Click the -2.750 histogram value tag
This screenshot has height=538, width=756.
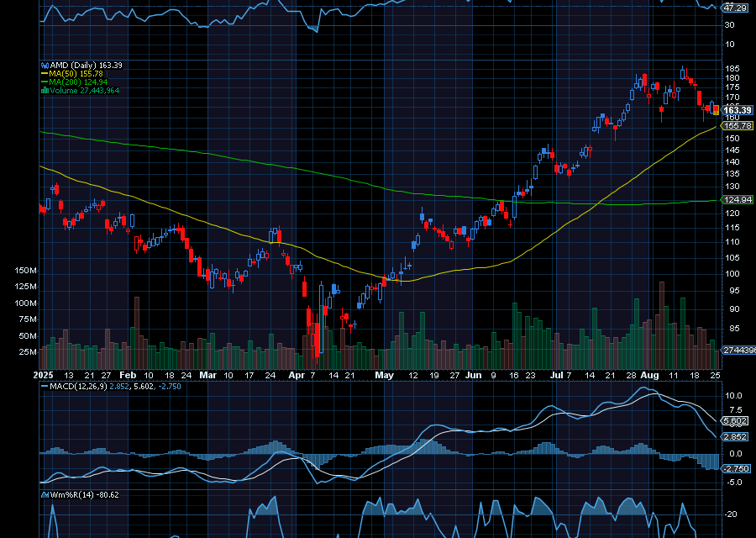tap(736, 468)
